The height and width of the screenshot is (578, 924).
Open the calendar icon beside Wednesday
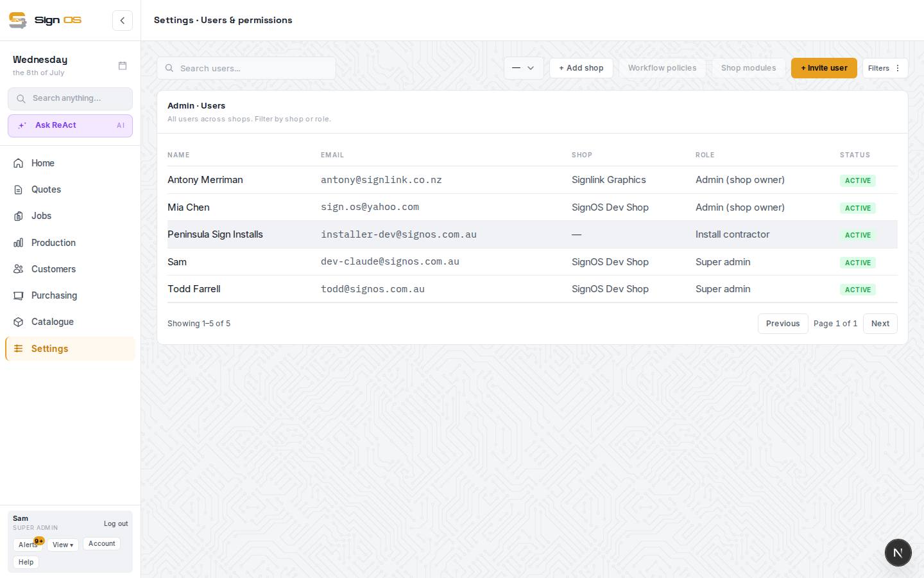coord(123,66)
